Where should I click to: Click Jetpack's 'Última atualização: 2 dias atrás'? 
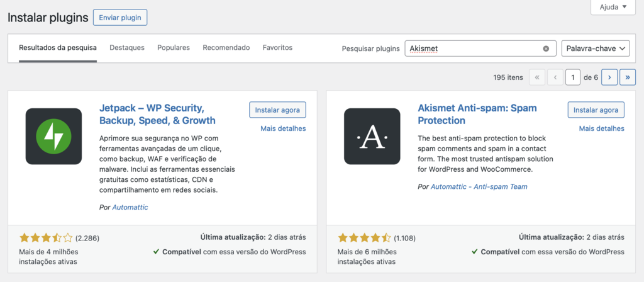click(253, 237)
